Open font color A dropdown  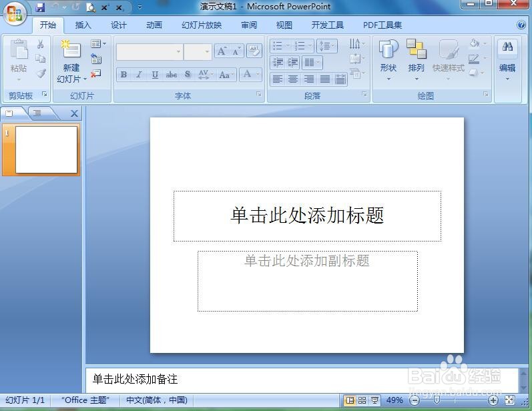pos(250,73)
